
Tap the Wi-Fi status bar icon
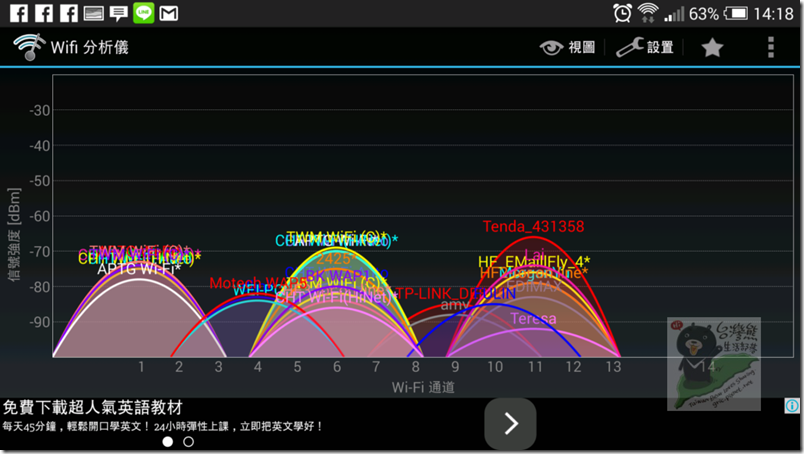pos(648,13)
